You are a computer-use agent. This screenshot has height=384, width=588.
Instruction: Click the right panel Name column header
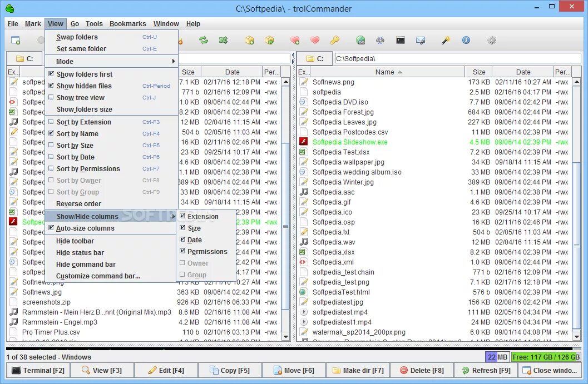[388, 72]
